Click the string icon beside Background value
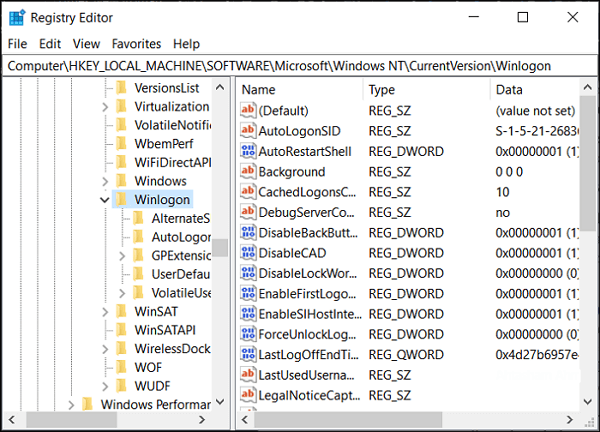Viewport: 600px width, 432px height. [x=248, y=171]
